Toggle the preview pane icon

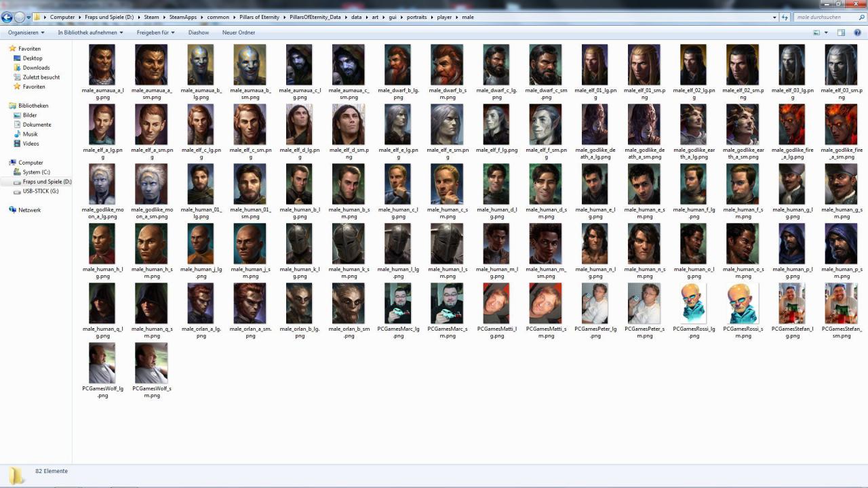[x=841, y=33]
